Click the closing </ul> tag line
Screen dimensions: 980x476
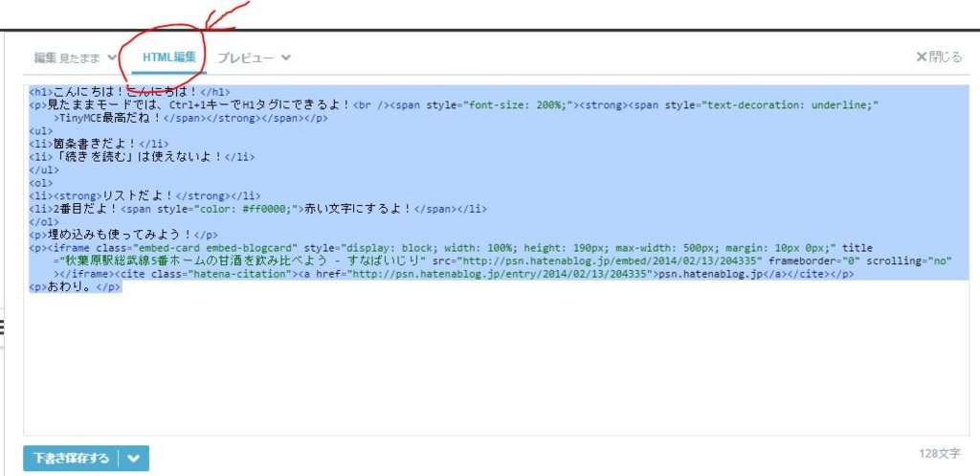44,170
